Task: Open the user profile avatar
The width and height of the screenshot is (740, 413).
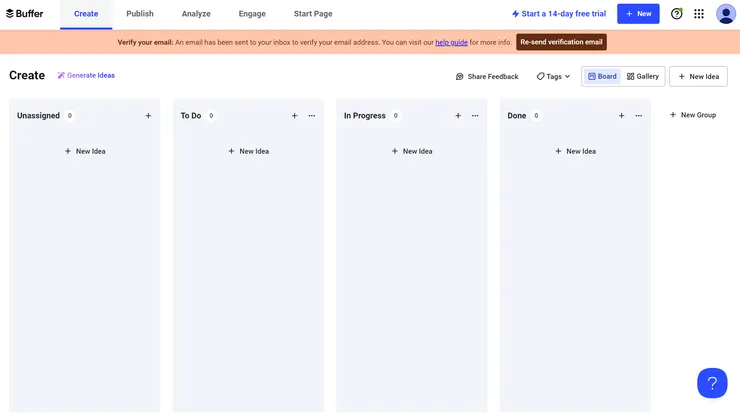Action: pyautogui.click(x=725, y=14)
